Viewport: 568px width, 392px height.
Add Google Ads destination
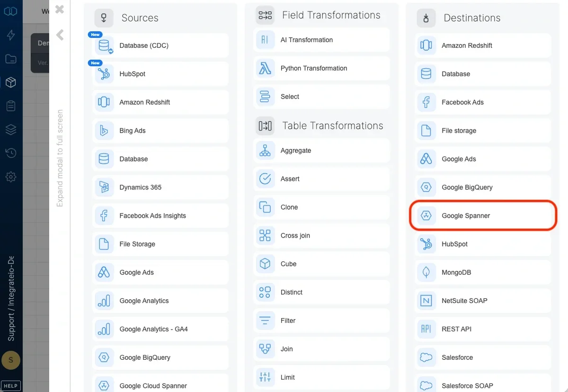pos(483,159)
